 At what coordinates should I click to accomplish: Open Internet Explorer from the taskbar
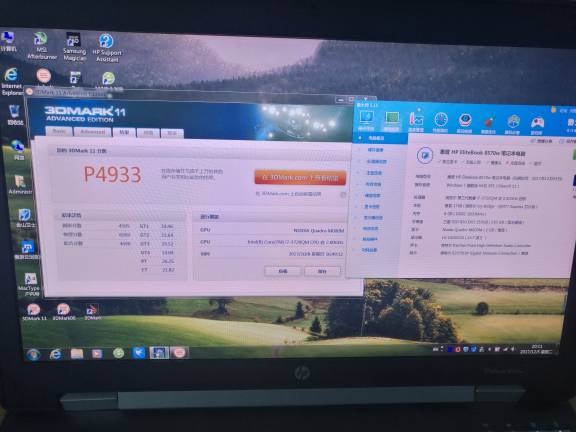55,354
